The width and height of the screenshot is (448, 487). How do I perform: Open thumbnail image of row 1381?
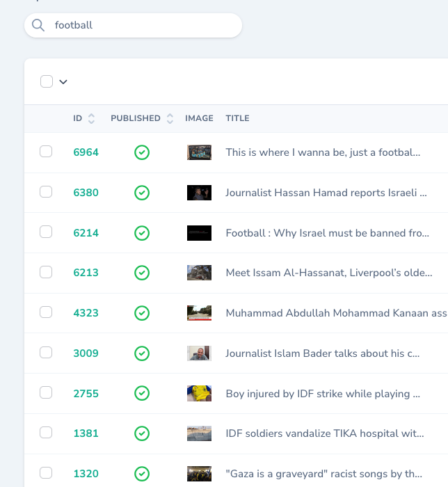[200, 433]
